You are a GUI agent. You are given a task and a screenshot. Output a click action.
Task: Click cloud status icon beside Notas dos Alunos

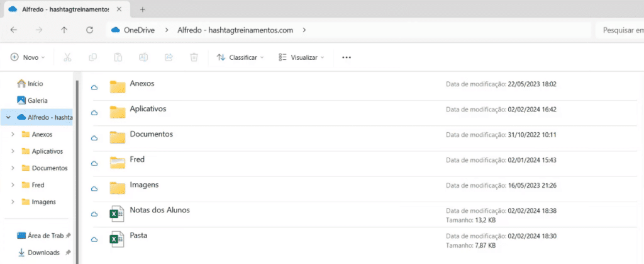coord(94,214)
